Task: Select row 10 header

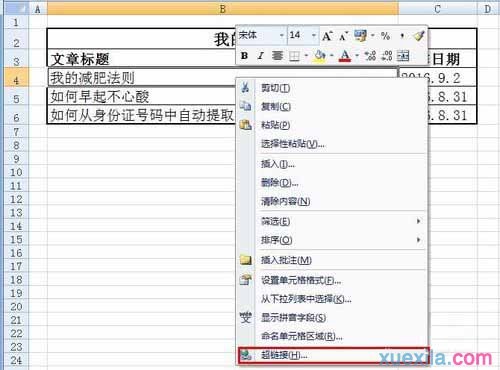Action: point(16,172)
